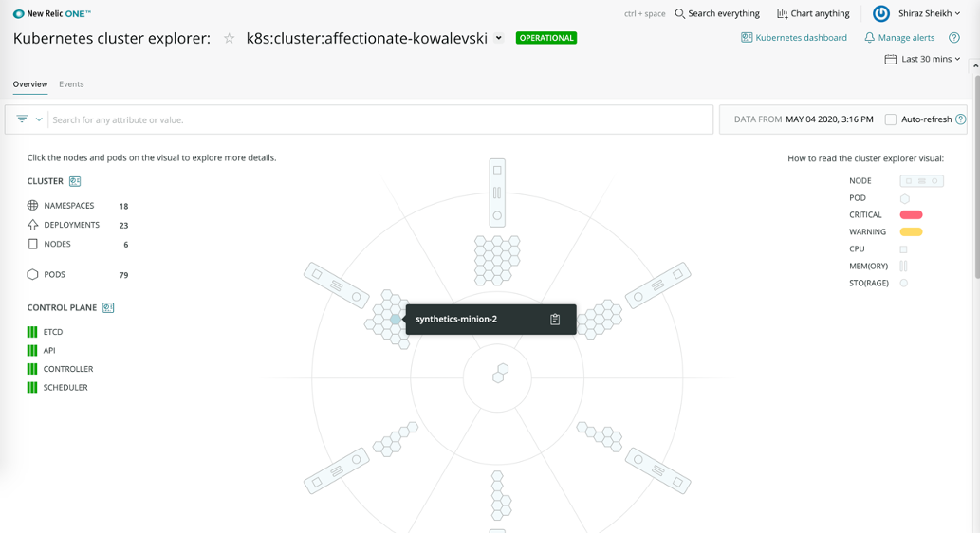Open the Shiraz Sheikh account menu
This screenshot has height=533, width=980.
point(929,13)
